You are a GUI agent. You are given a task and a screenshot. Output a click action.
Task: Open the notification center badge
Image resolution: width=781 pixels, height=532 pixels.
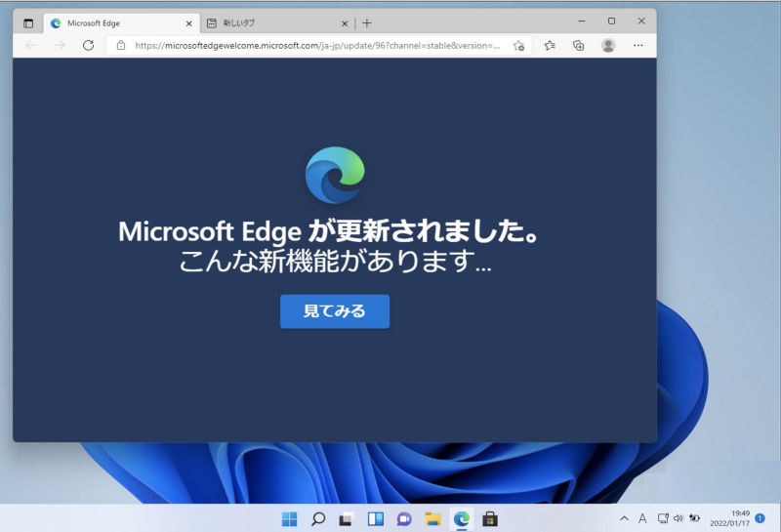coord(760,518)
